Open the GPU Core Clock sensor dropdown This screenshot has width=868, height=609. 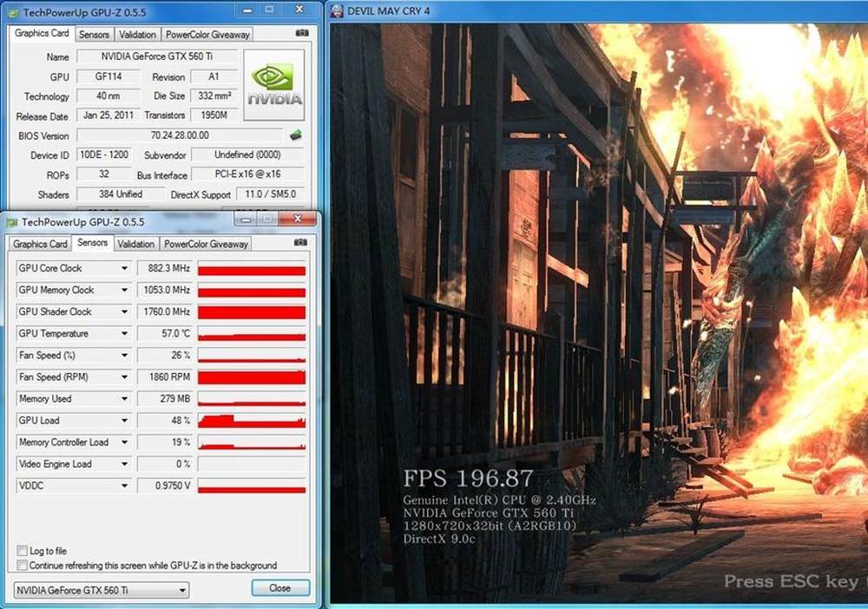coord(124,268)
